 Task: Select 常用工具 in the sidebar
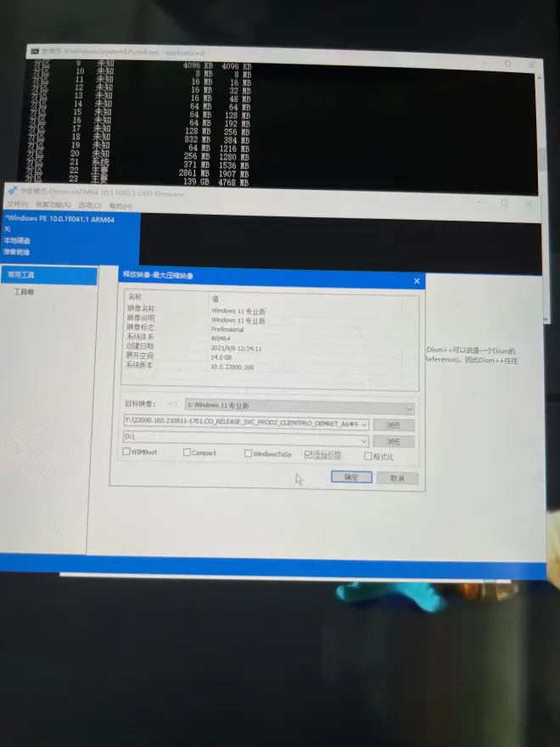(49, 275)
